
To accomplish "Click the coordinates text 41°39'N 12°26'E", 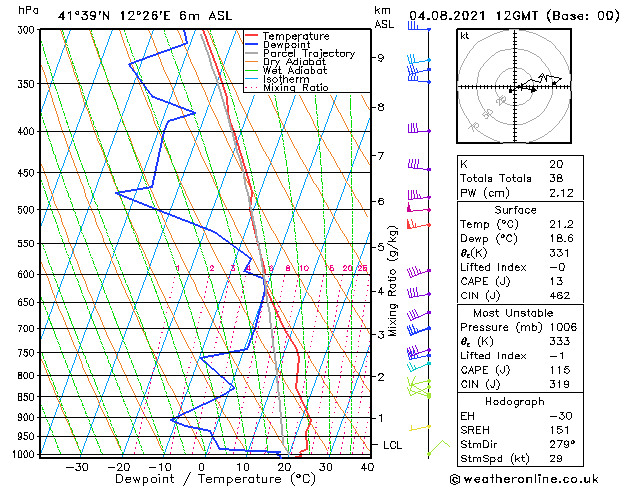I will [x=114, y=16].
